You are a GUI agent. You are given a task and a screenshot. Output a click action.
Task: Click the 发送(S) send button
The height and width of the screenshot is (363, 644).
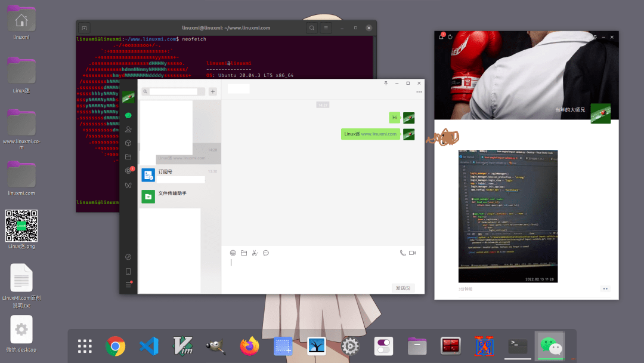click(403, 288)
